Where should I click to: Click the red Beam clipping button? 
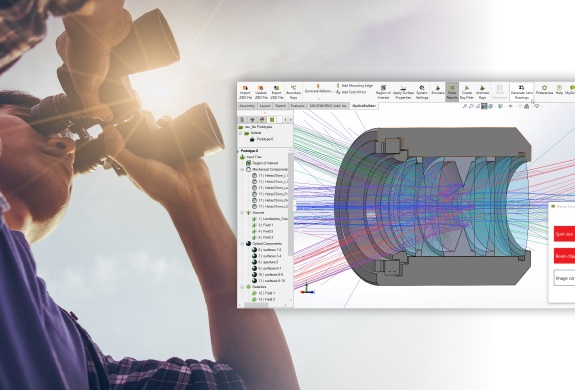click(x=564, y=256)
